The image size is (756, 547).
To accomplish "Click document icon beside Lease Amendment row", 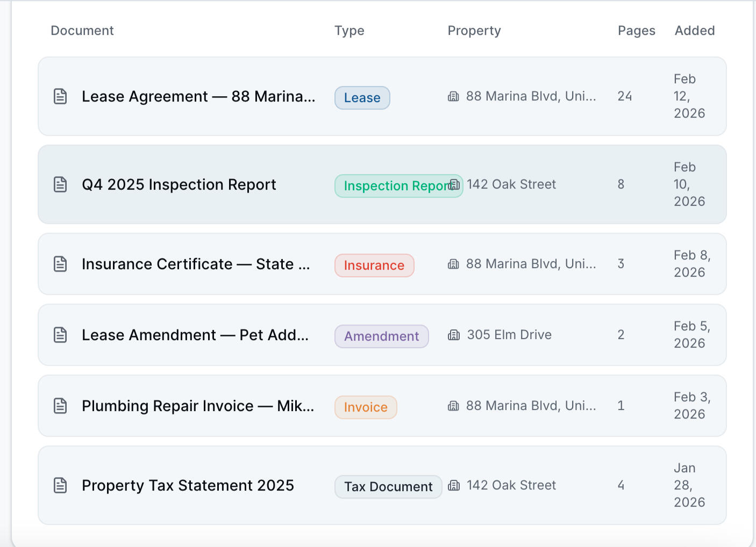I will pos(60,335).
